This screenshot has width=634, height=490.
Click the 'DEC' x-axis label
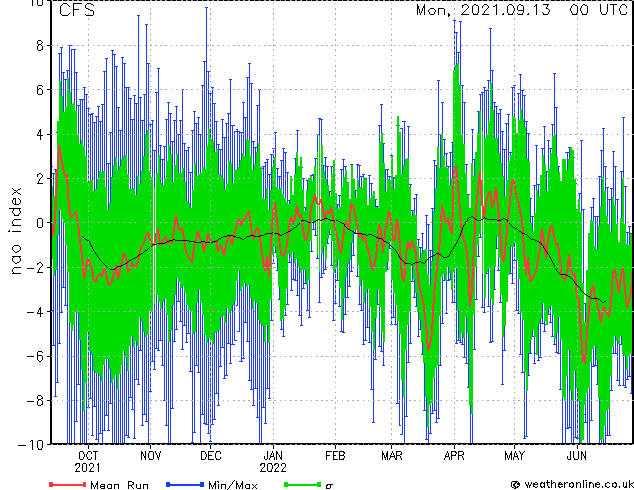coord(211,456)
